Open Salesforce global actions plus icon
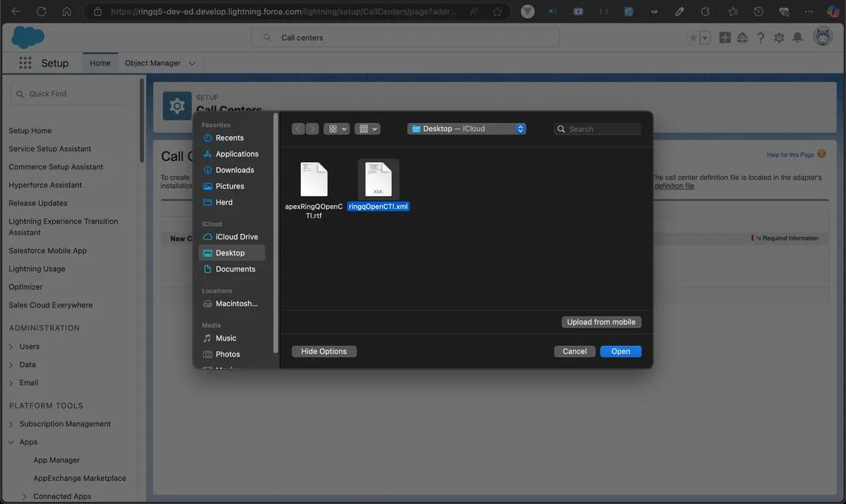Screen dimensions: 846x504 [725, 38]
